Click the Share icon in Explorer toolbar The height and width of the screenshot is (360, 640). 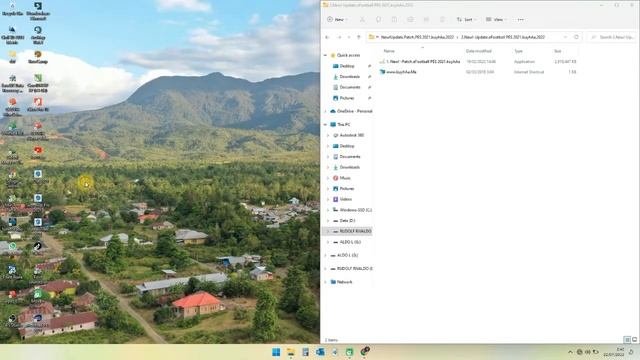point(426,20)
